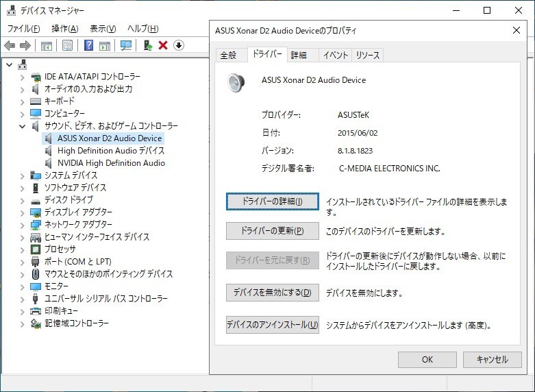The width and height of the screenshot is (535, 392).
Task: Click the blue Help question mark icon
Action: (x=89, y=45)
